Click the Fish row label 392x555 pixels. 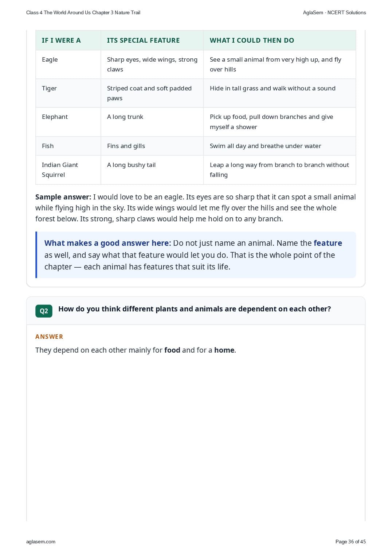[48, 146]
